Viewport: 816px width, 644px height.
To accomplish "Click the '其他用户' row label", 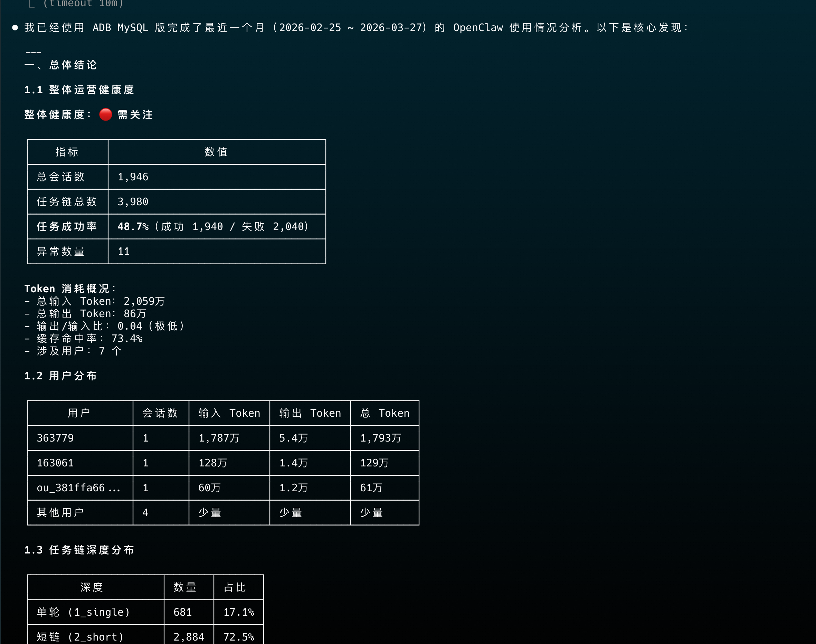I will 60,513.
